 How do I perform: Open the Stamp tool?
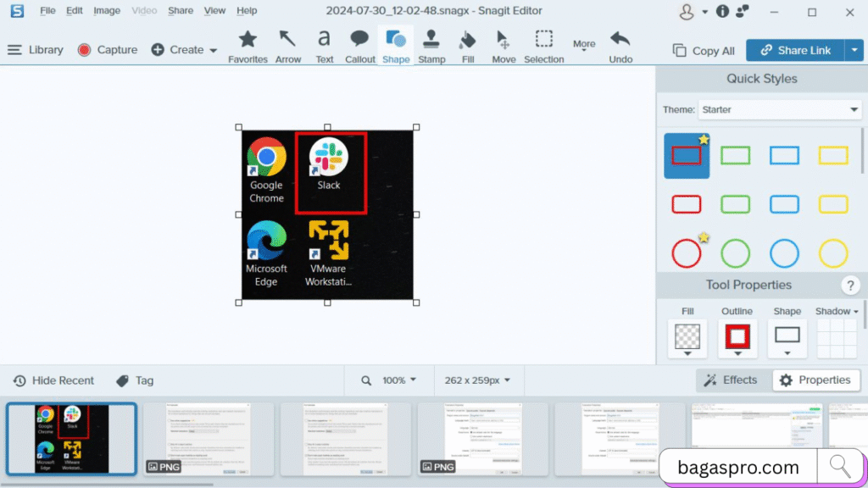pyautogui.click(x=431, y=44)
